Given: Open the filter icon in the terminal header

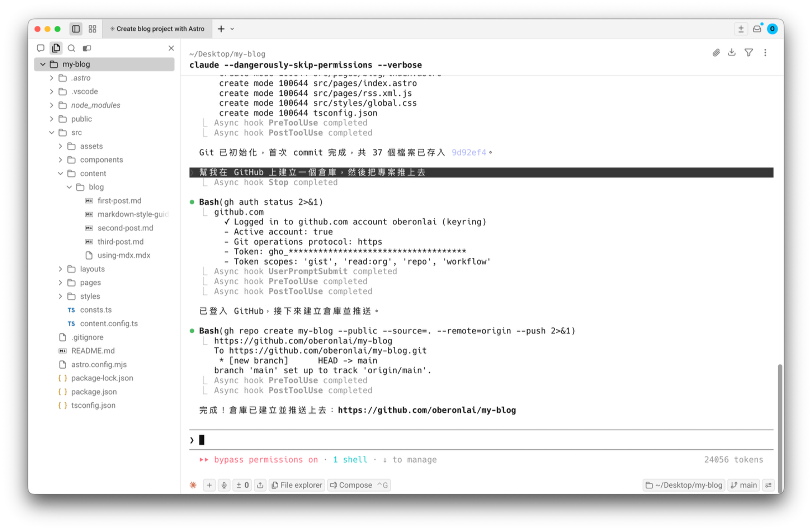Looking at the screenshot, I should [748, 52].
